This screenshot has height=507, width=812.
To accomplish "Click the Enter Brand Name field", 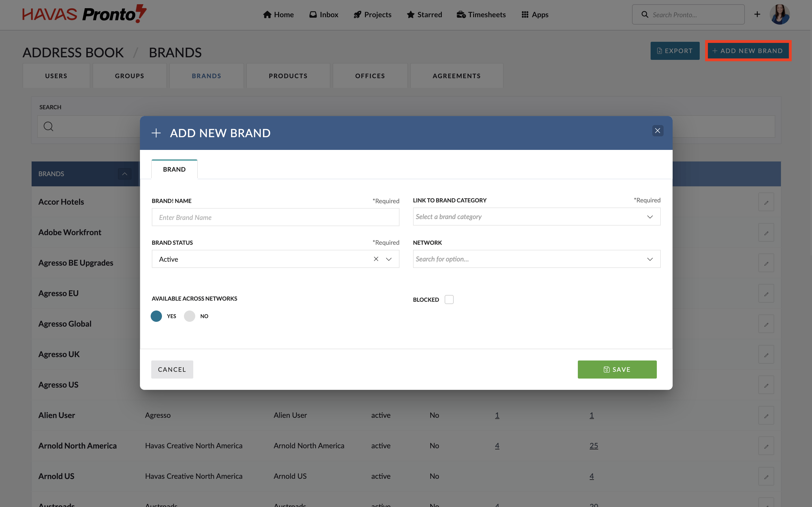I will (x=275, y=217).
